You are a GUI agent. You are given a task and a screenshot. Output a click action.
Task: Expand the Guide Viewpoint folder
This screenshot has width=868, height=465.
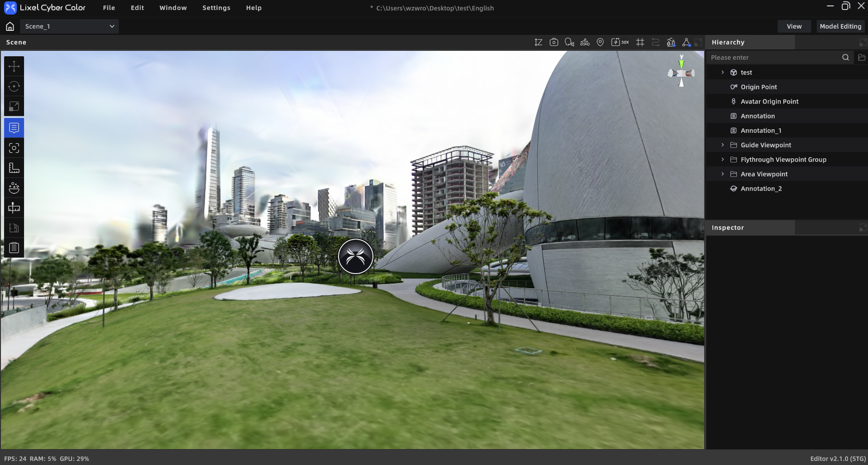pos(723,145)
